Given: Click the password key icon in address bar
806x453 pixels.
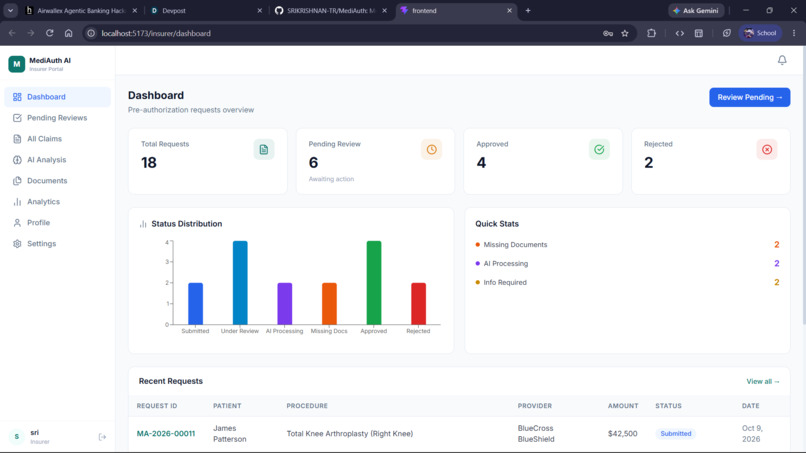Looking at the screenshot, I should tap(608, 33).
